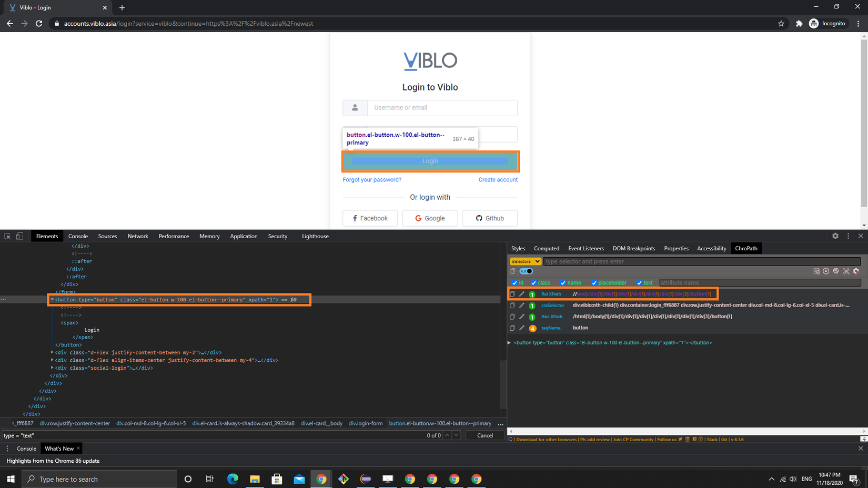Click the blue Login button
868x488 pixels.
coord(430,161)
